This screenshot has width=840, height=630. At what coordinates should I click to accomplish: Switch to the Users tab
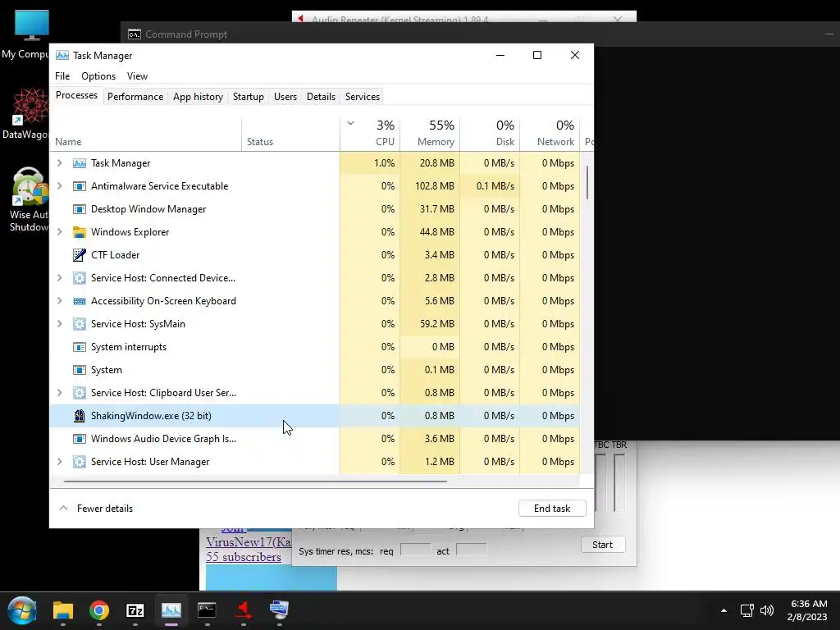[x=285, y=97]
